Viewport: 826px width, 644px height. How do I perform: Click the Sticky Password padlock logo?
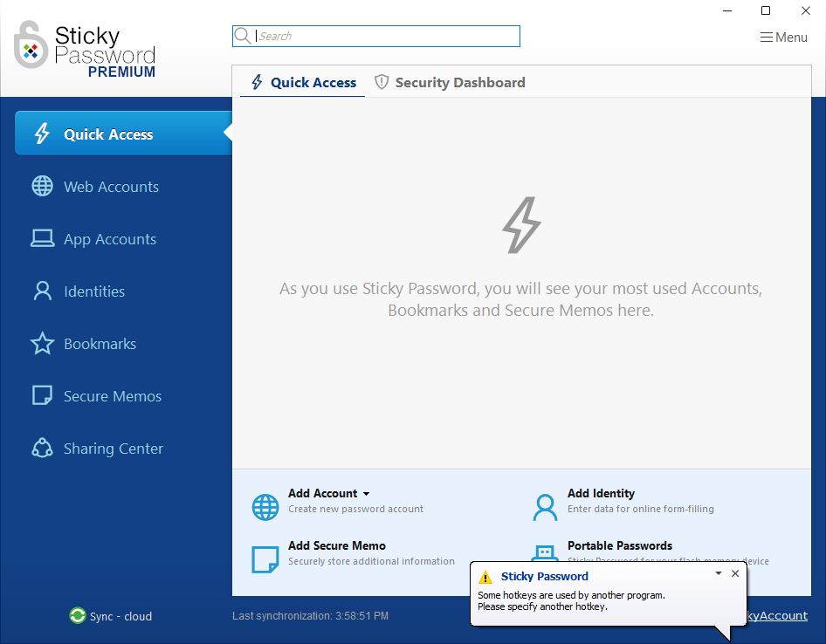tap(31, 45)
